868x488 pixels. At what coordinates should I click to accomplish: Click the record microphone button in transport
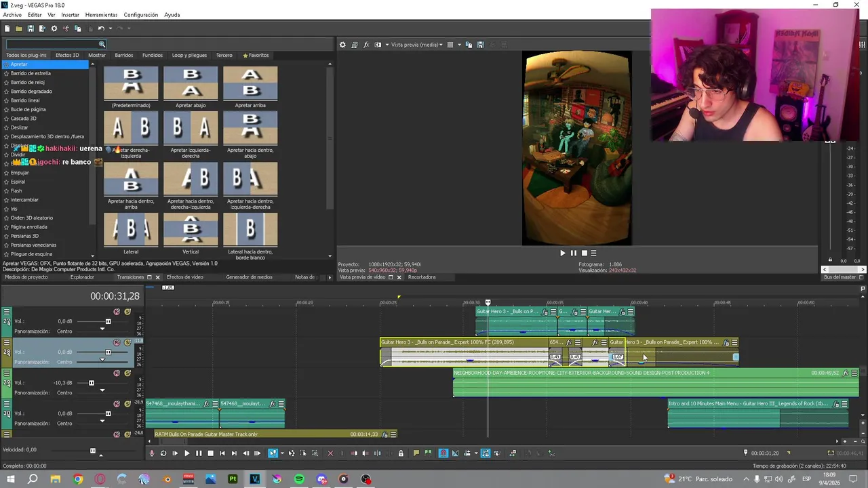152,453
